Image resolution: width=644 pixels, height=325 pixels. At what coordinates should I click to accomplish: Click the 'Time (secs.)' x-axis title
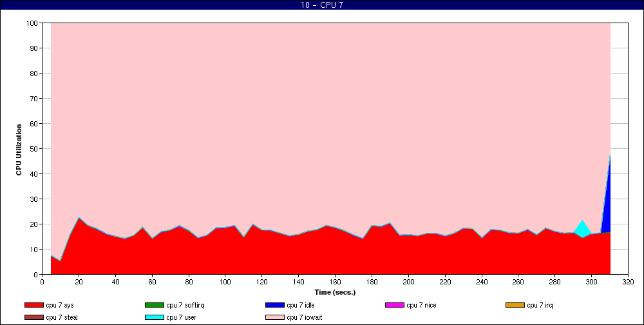(335, 293)
